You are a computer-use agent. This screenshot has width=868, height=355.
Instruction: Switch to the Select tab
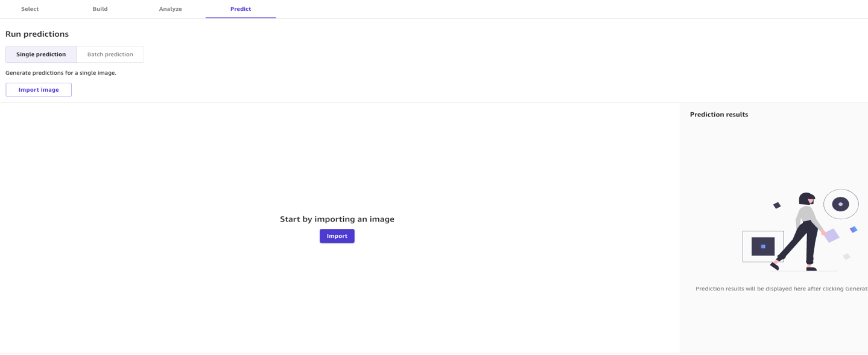[29, 9]
